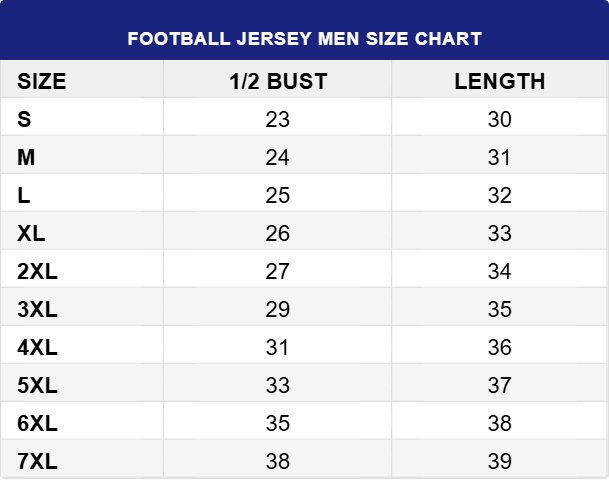This screenshot has height=480, width=609.
Task: Select the length value 39 for 7XL
Action: click(x=500, y=461)
